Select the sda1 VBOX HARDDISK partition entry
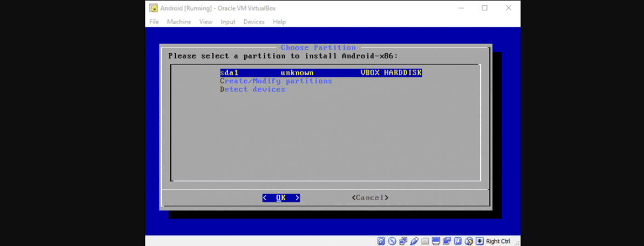The width and height of the screenshot is (644, 246). pyautogui.click(x=321, y=73)
